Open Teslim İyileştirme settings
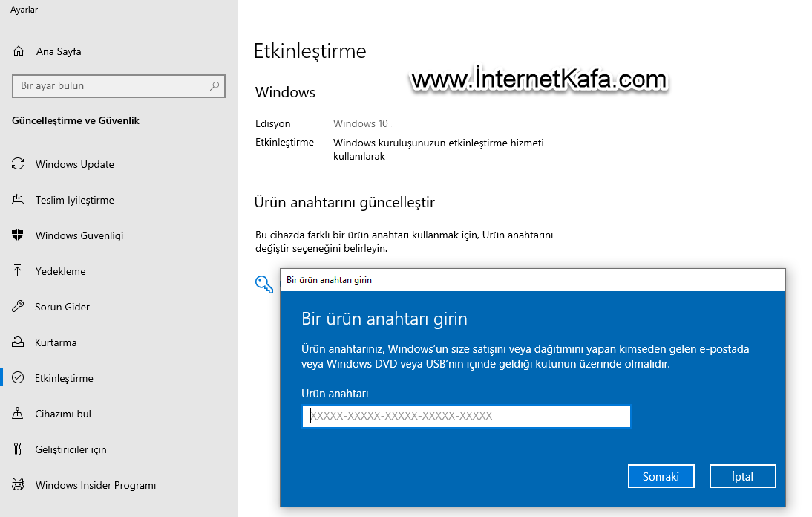This screenshot has width=812, height=517. [x=74, y=200]
